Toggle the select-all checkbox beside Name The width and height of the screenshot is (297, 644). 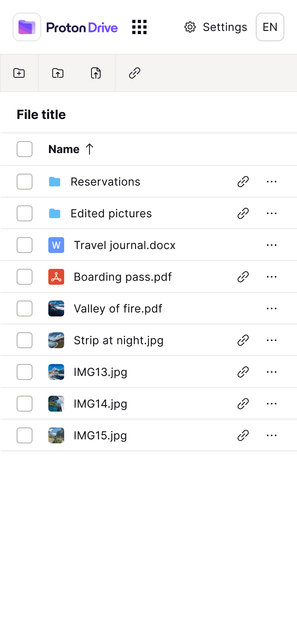[25, 149]
